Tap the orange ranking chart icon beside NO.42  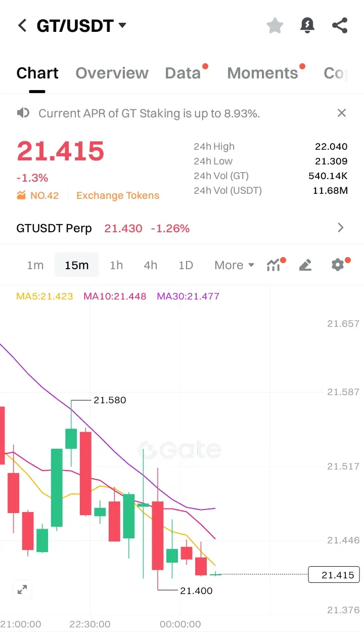[x=21, y=195]
